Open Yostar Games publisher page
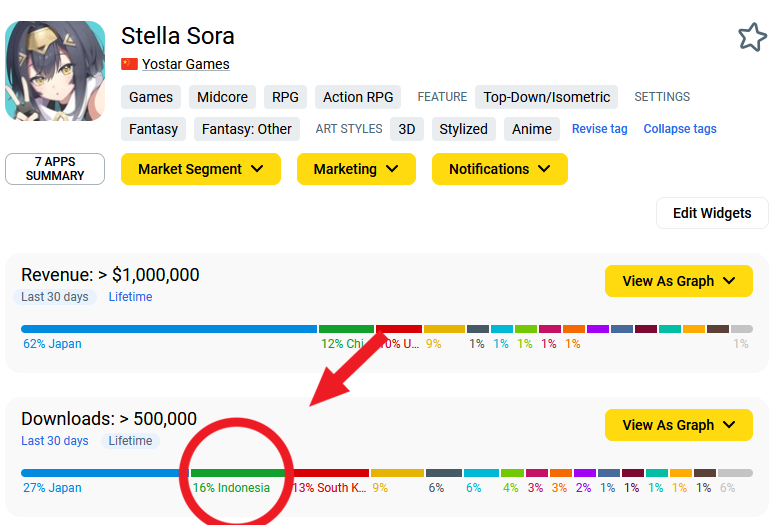The image size is (778, 525). point(186,64)
